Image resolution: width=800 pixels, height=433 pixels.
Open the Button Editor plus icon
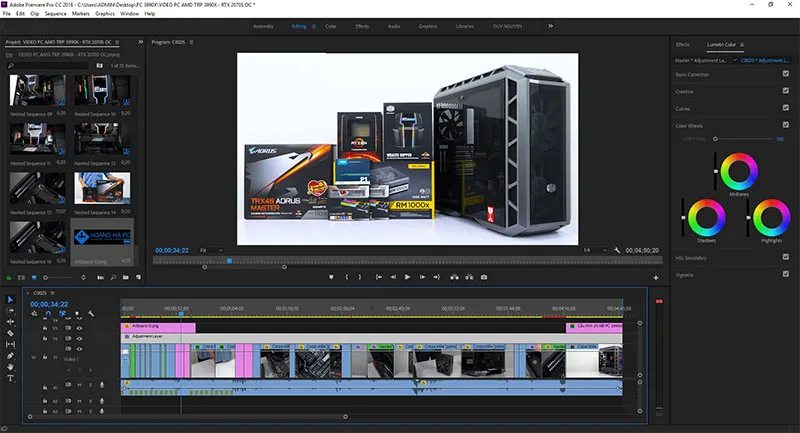pyautogui.click(x=656, y=278)
